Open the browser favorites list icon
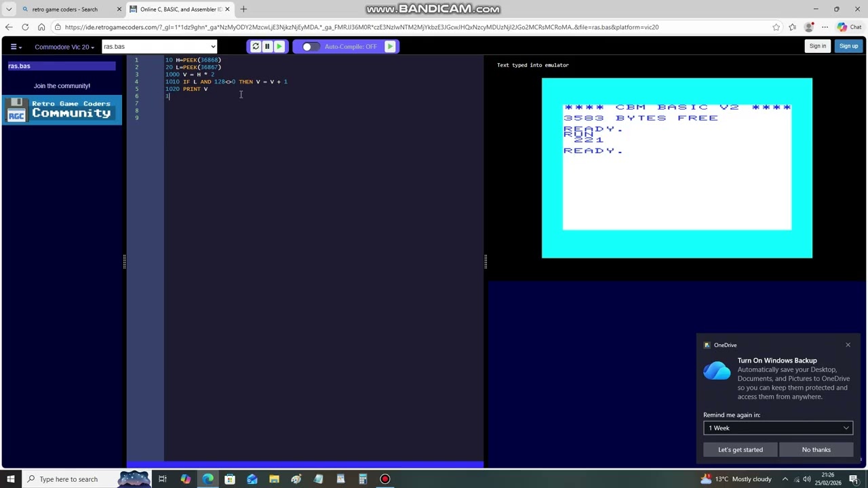This screenshot has width=868, height=488. click(792, 27)
